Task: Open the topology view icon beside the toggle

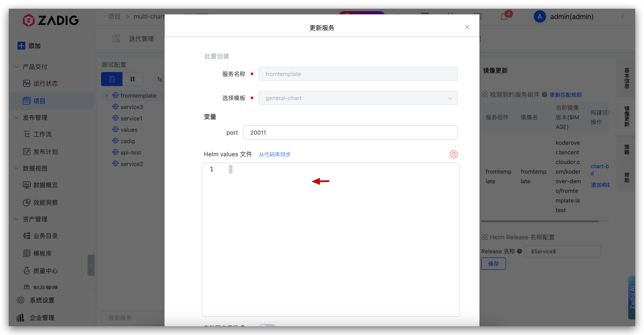Action: click(159, 79)
